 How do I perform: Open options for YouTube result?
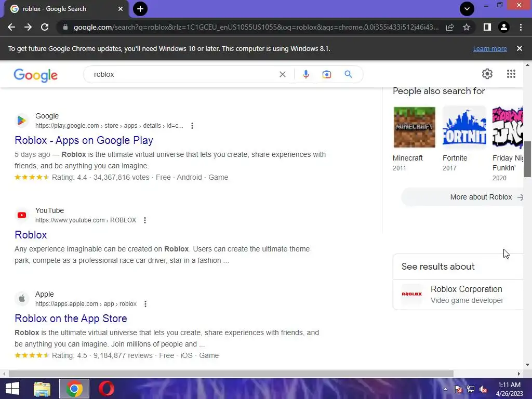point(145,220)
